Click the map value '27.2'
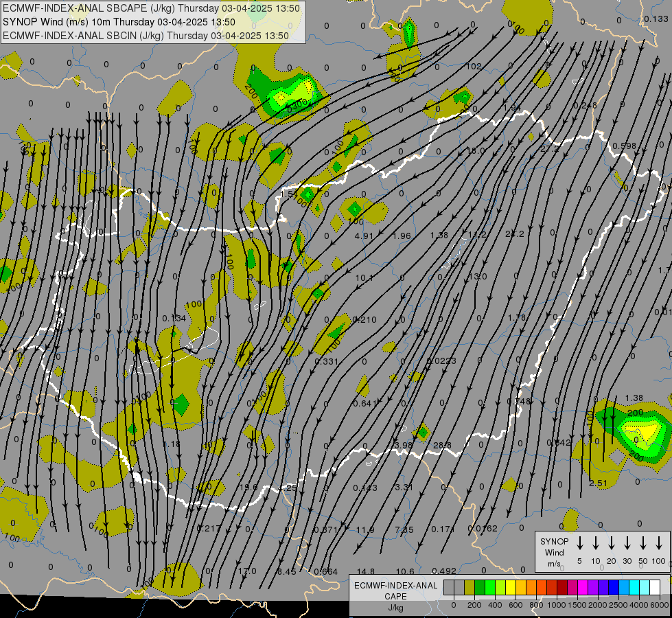This screenshot has width=672, height=618. (x=549, y=148)
